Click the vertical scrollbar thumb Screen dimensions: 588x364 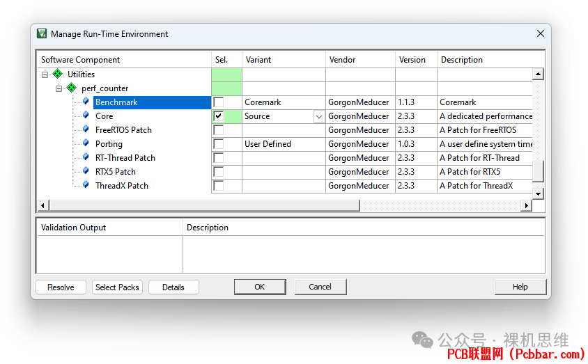[538, 171]
